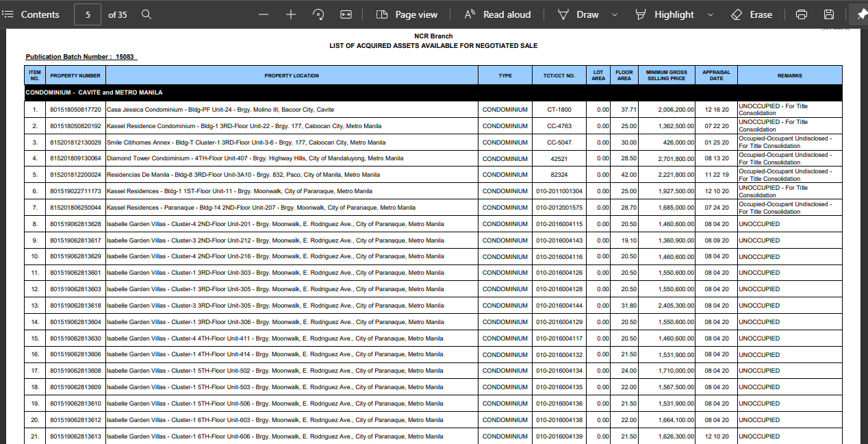Select the Erase tool
868x444 pixels.
coord(752,14)
